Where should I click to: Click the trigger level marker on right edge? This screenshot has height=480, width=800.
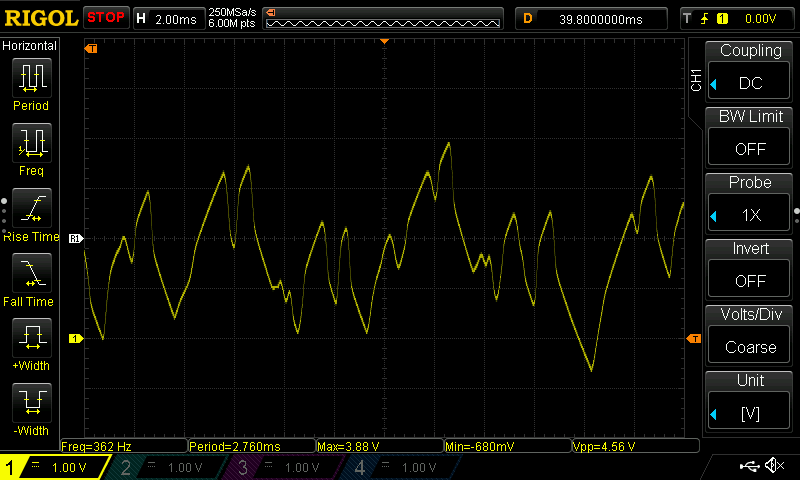(x=694, y=338)
